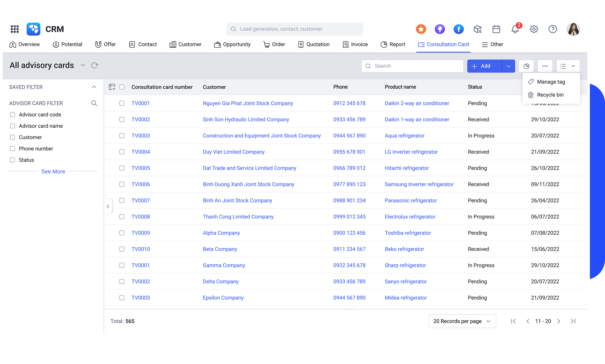
Task: Click See More under filters
Action: pyautogui.click(x=53, y=171)
